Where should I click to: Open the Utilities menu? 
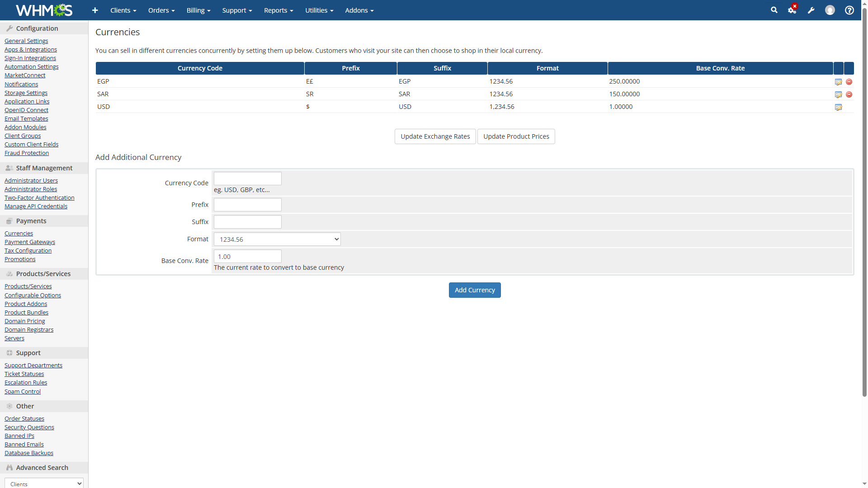pyautogui.click(x=319, y=10)
